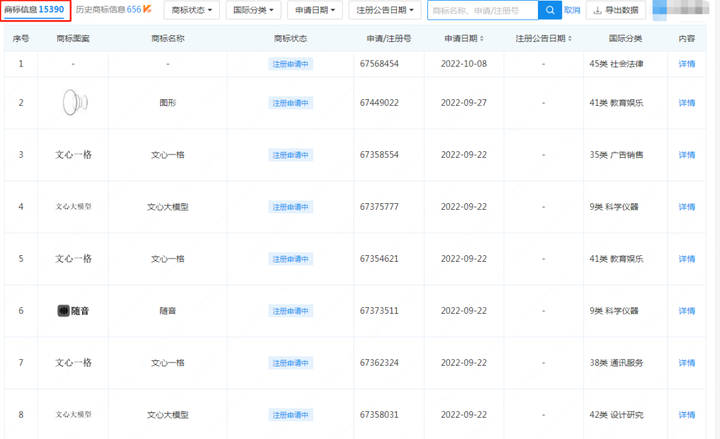Viewport: 720px width, 439px height.
Task: Click the 文心一格 trademark image in row 7
Action: click(x=73, y=363)
